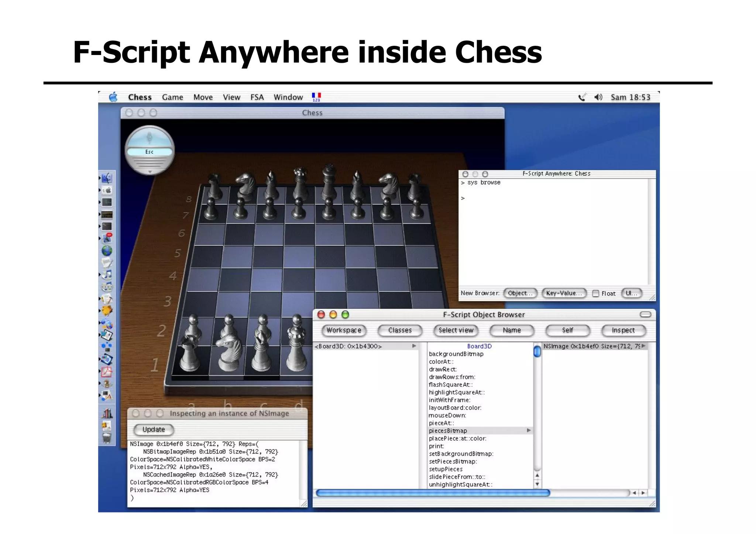This screenshot has height=534, width=756.
Task: Expand the speech feedback window bottom arrow
Action: pyautogui.click(x=150, y=172)
